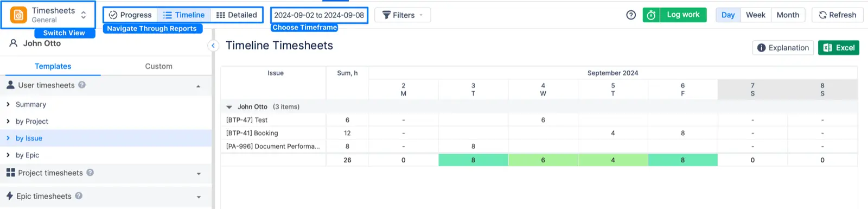Switch to the Custom tab
This screenshot has width=868, height=209.
(158, 66)
